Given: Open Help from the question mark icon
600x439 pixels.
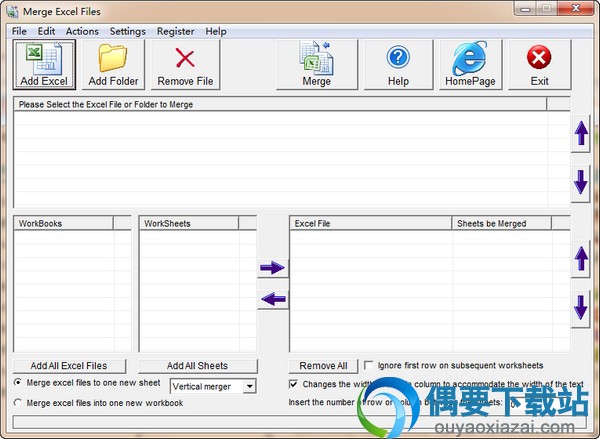Looking at the screenshot, I should [x=398, y=57].
